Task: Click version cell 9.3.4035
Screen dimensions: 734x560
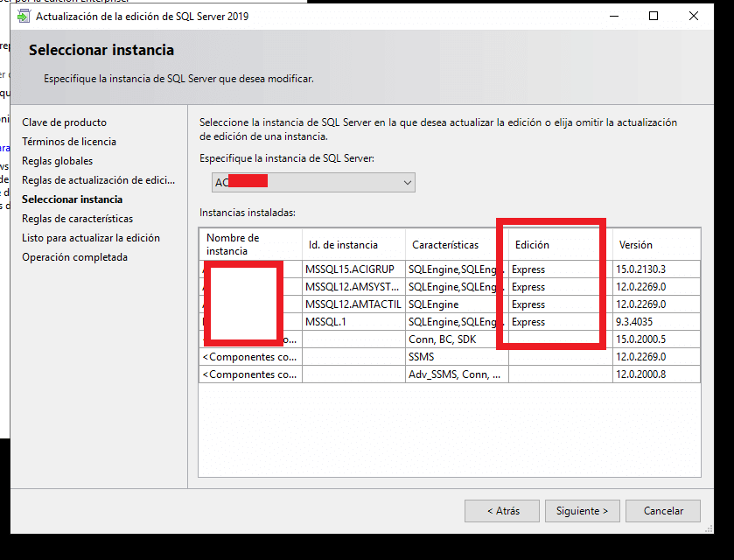Action: coord(657,322)
